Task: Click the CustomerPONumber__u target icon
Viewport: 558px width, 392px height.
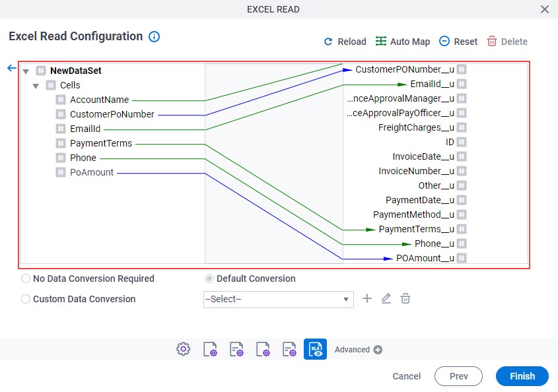Action: click(x=462, y=69)
